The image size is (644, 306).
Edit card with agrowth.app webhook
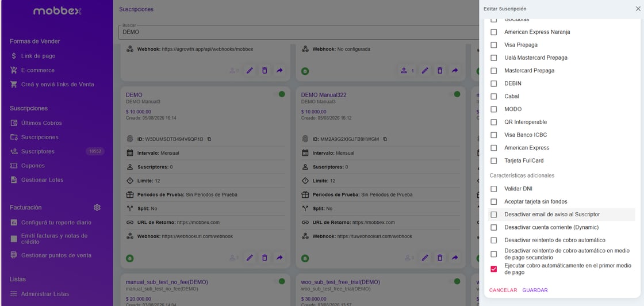pos(250,71)
